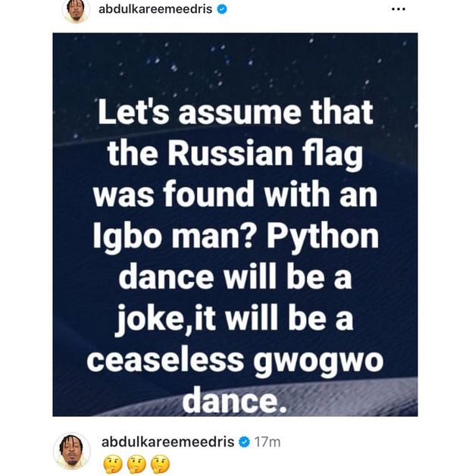Open abdulkareemeedris profile from the caption username
Screen dimensions: 469x476
click(168, 441)
